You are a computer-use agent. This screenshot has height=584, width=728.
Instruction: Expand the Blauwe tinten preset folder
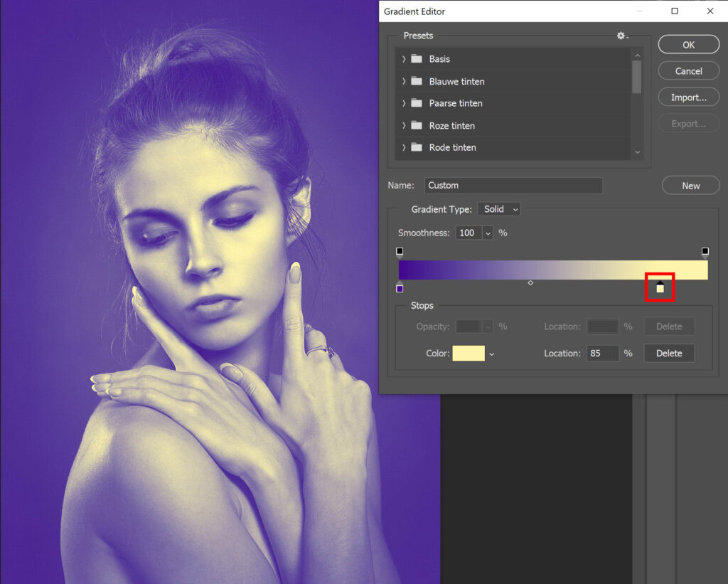click(x=404, y=81)
